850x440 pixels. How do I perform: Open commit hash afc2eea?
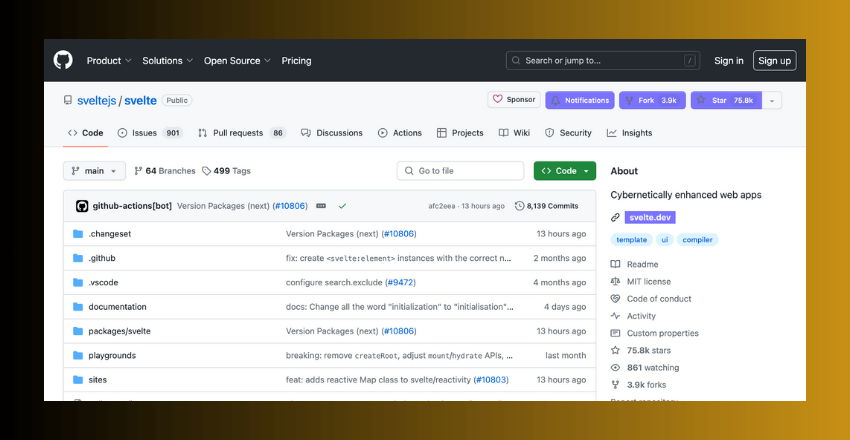[442, 206]
